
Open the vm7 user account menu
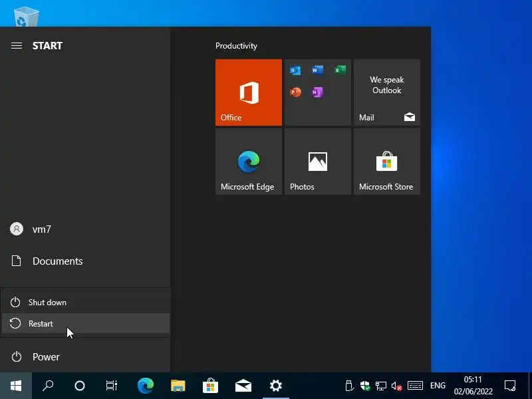(x=85, y=229)
